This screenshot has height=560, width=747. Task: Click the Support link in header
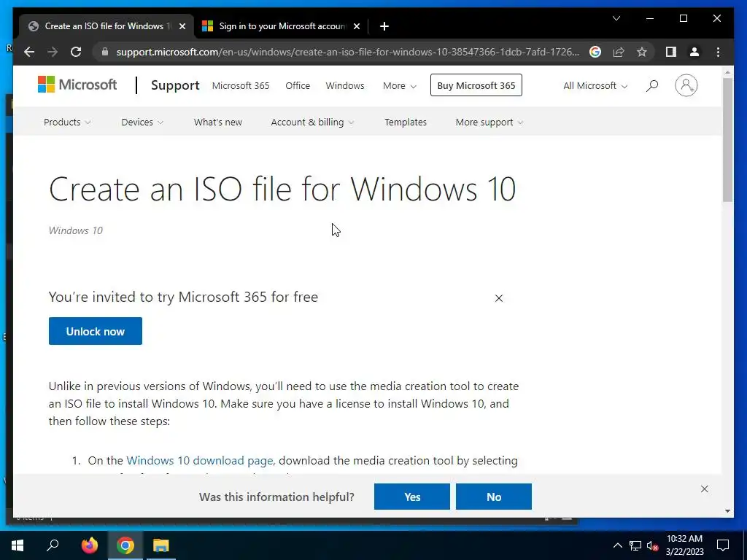(x=175, y=85)
